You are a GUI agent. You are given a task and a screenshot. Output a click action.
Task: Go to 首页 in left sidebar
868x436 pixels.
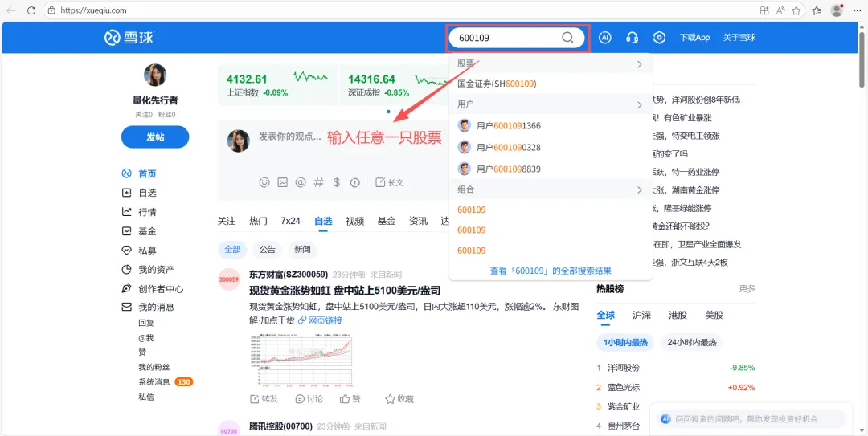[139, 173]
